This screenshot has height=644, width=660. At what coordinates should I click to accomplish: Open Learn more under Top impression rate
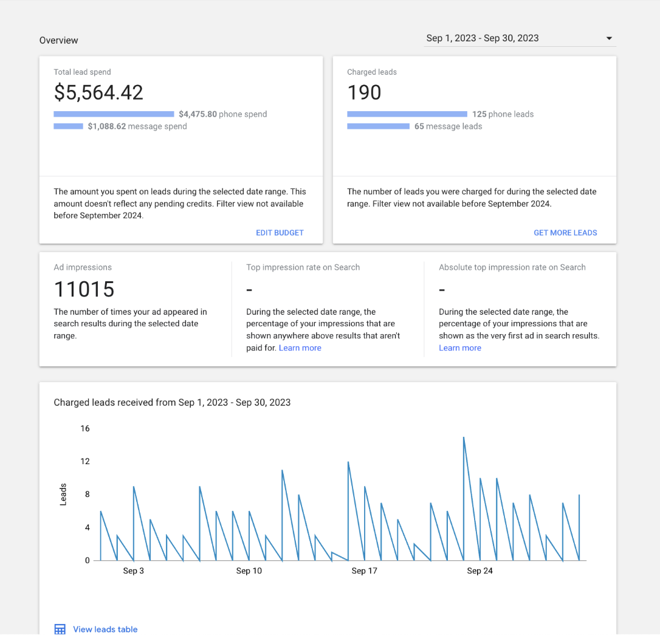(x=300, y=348)
